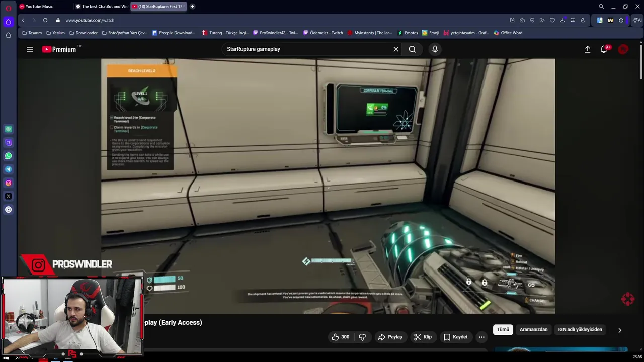This screenshot has height=362, width=644.
Task: Go to YouTube Premium home logo
Action: [59, 49]
